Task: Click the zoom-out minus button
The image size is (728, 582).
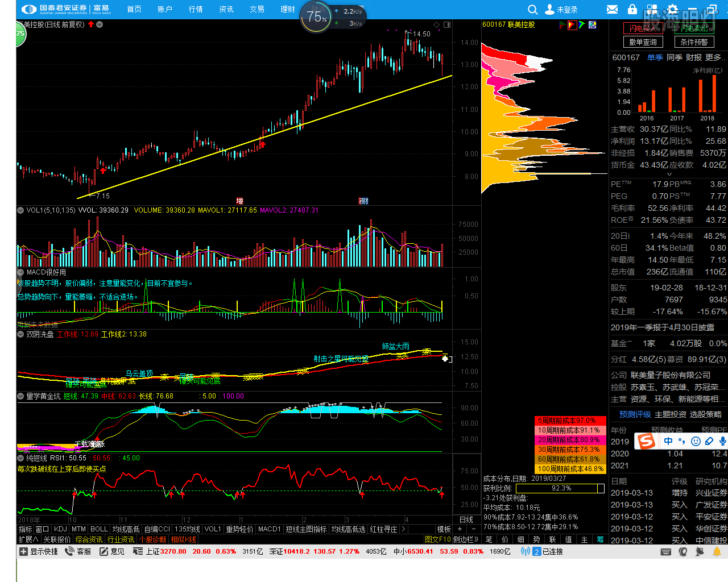Action: pos(474,529)
